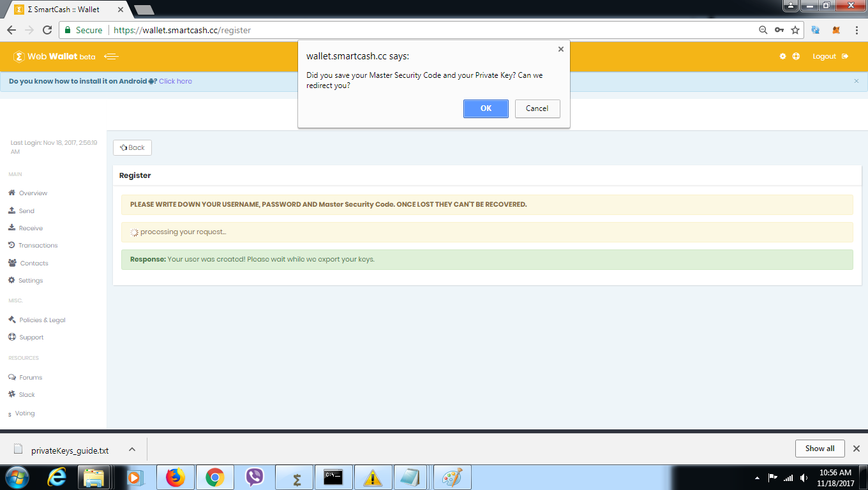This screenshot has width=868, height=490.
Task: Open Firefox from the taskbar
Action: [175, 477]
